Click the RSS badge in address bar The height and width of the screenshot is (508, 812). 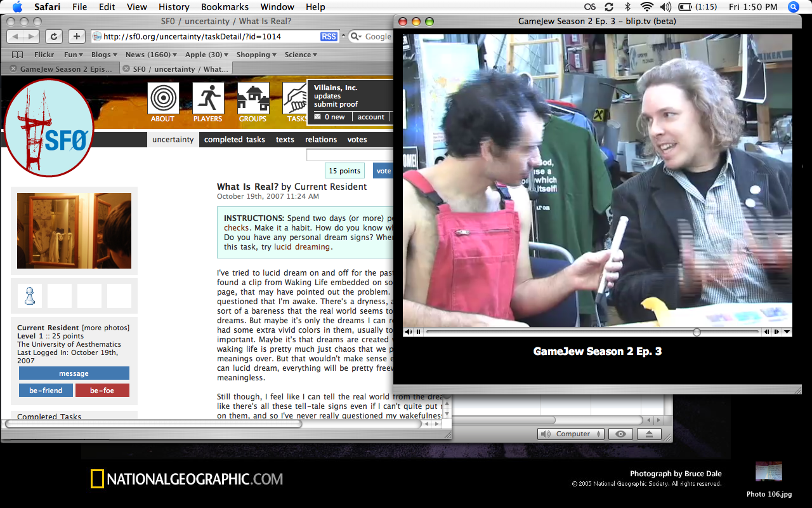329,37
